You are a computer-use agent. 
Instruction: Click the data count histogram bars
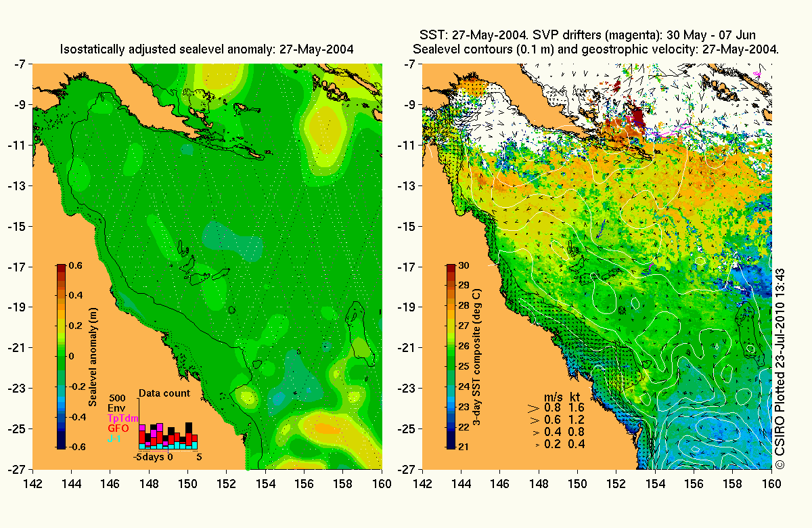tap(169, 435)
